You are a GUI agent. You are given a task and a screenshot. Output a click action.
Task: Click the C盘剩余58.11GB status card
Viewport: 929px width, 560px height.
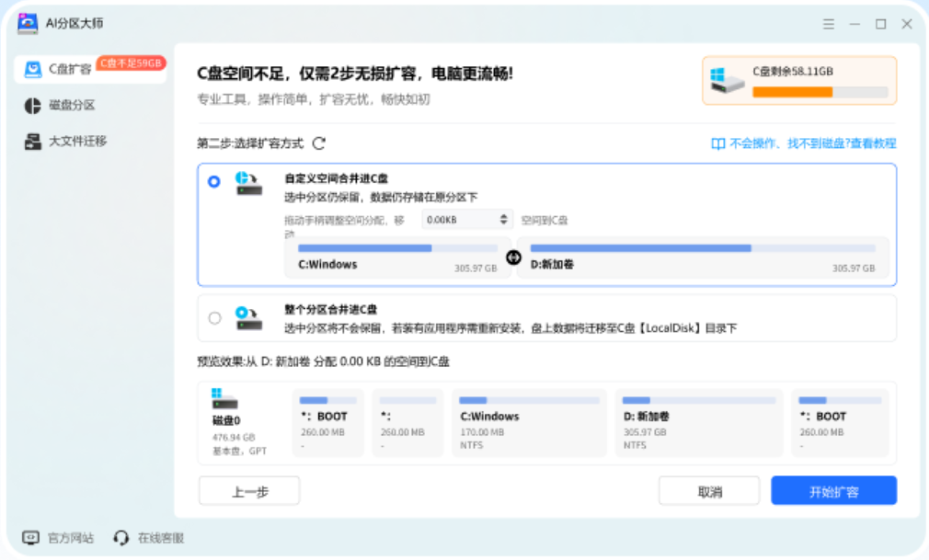click(x=799, y=81)
